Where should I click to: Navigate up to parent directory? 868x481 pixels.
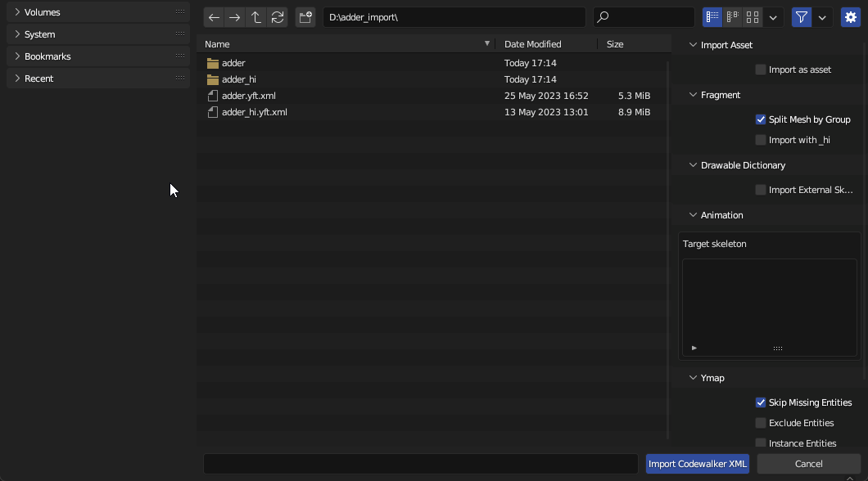coord(256,17)
